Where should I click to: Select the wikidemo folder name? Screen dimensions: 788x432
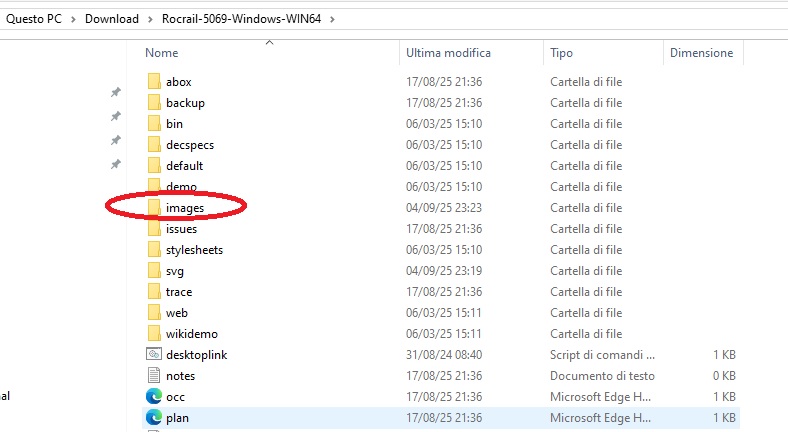click(x=191, y=334)
